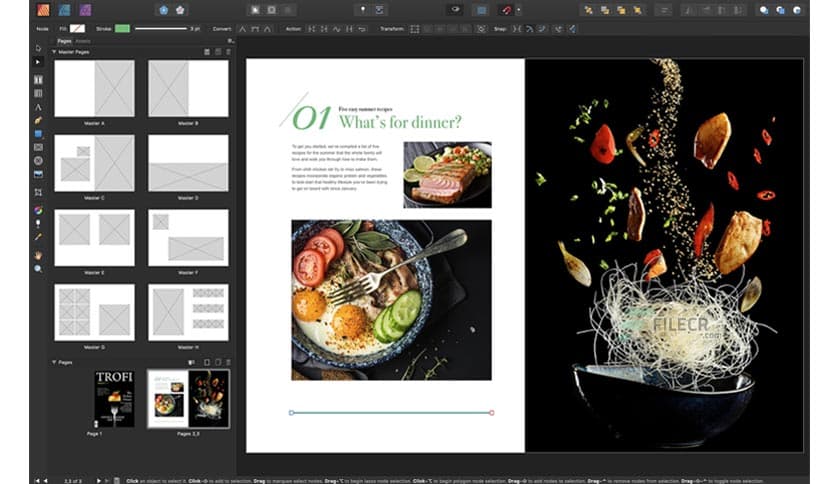Select the Pen tool
This screenshot has width=836, height=484.
click(38, 120)
